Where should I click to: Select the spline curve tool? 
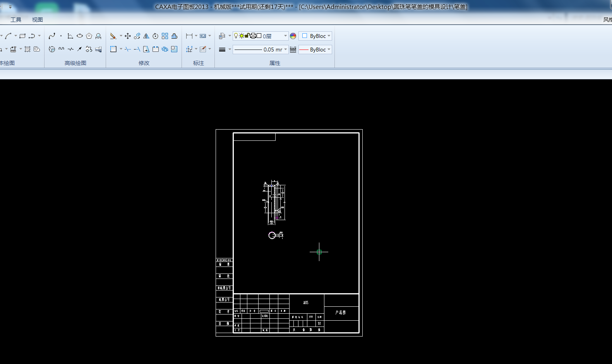(x=52, y=36)
